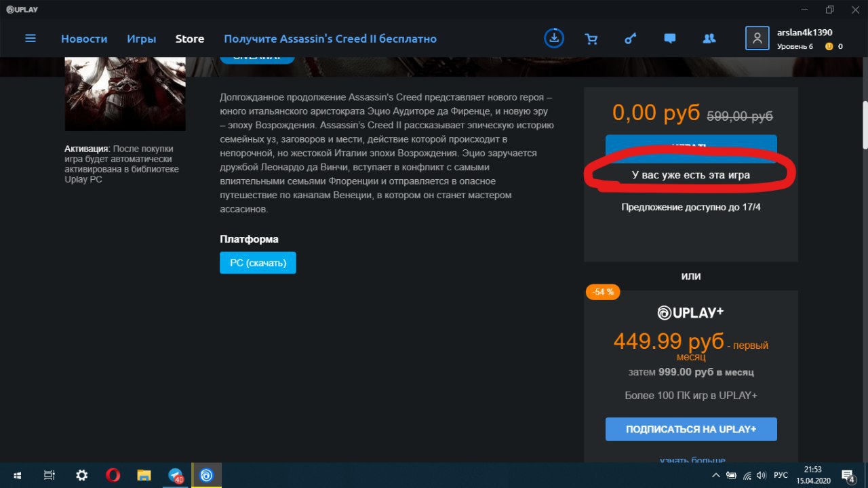The image size is (868, 488).
Task: Open Task View on the taskbar
Action: coord(49,476)
